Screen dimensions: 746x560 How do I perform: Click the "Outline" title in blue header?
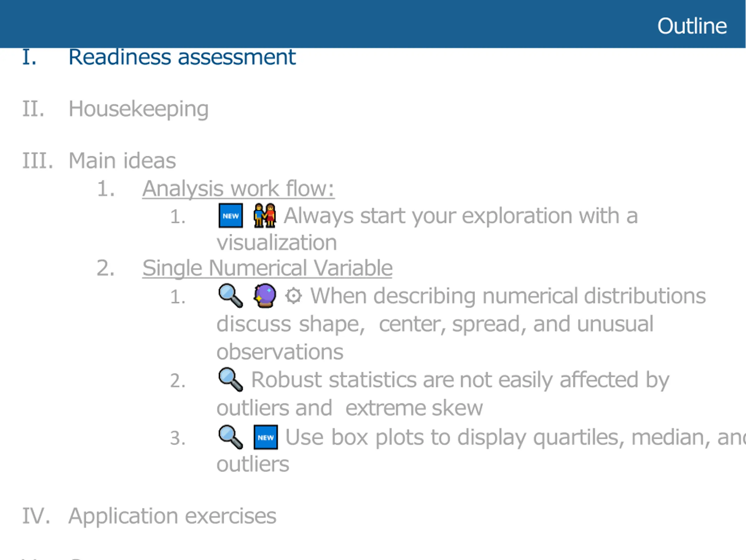point(692,26)
